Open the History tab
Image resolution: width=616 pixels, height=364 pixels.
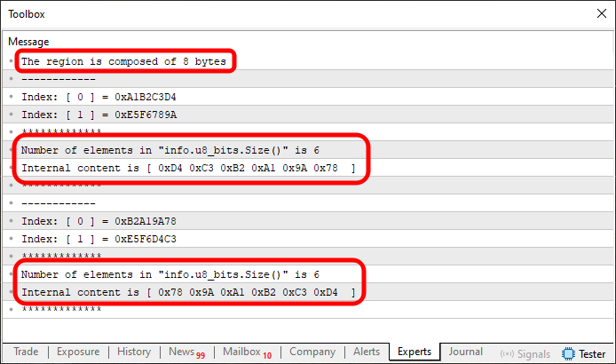[x=134, y=352]
